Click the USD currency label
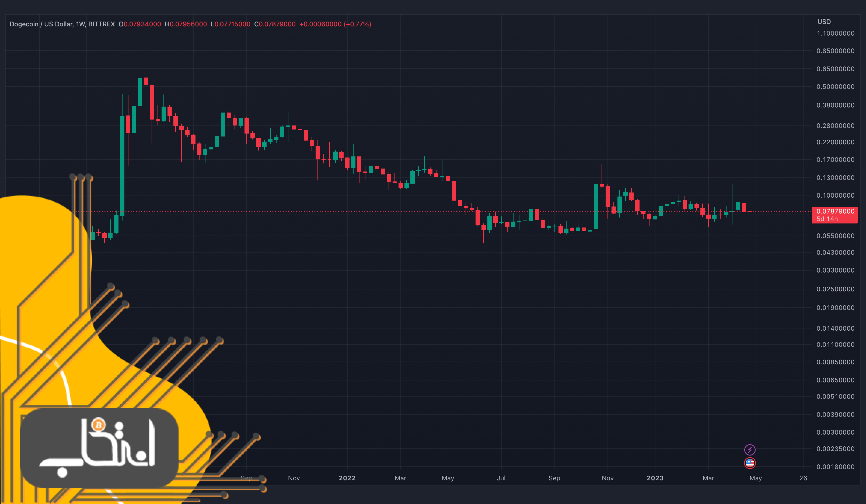 pyautogui.click(x=824, y=22)
